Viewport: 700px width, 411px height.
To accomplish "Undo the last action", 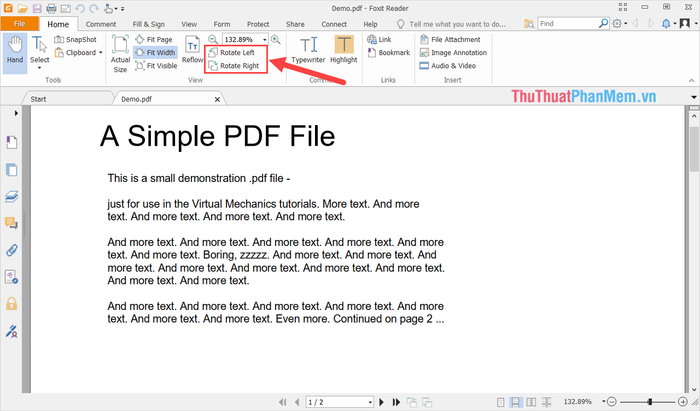I will tap(80, 8).
